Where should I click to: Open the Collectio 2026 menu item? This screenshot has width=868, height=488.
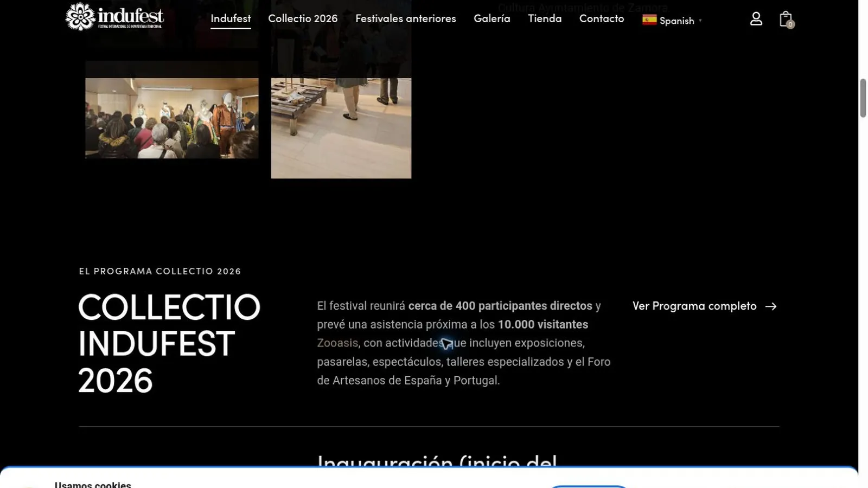(x=303, y=18)
